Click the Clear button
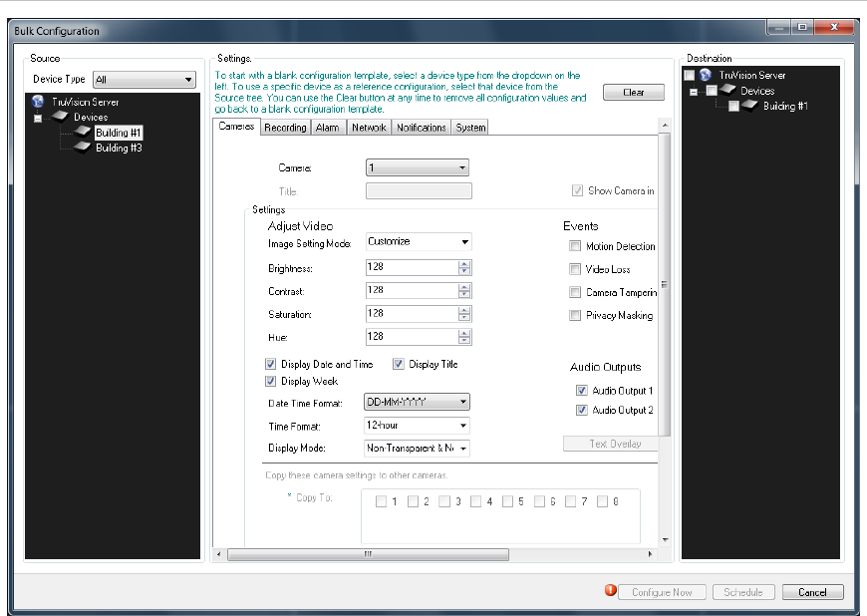Viewport: 867px width, 616px height. 634,93
